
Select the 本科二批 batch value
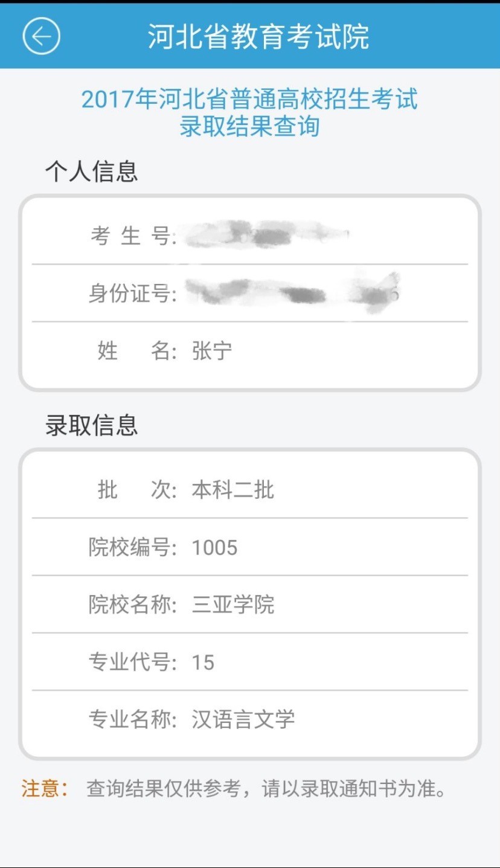tap(232, 490)
